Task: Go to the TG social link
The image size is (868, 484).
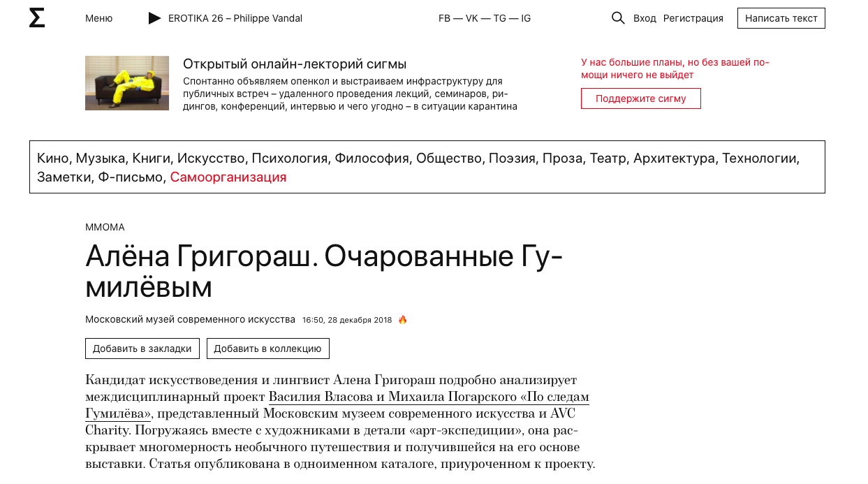Action: coord(499,18)
